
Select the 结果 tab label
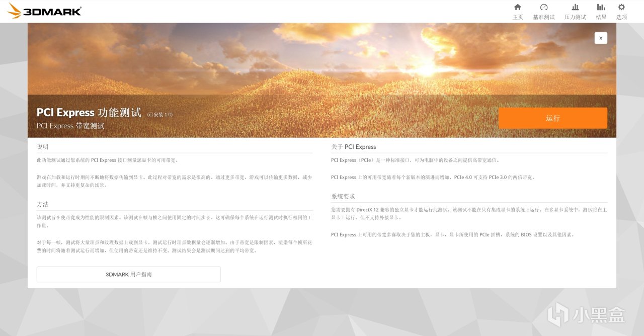coord(601,17)
